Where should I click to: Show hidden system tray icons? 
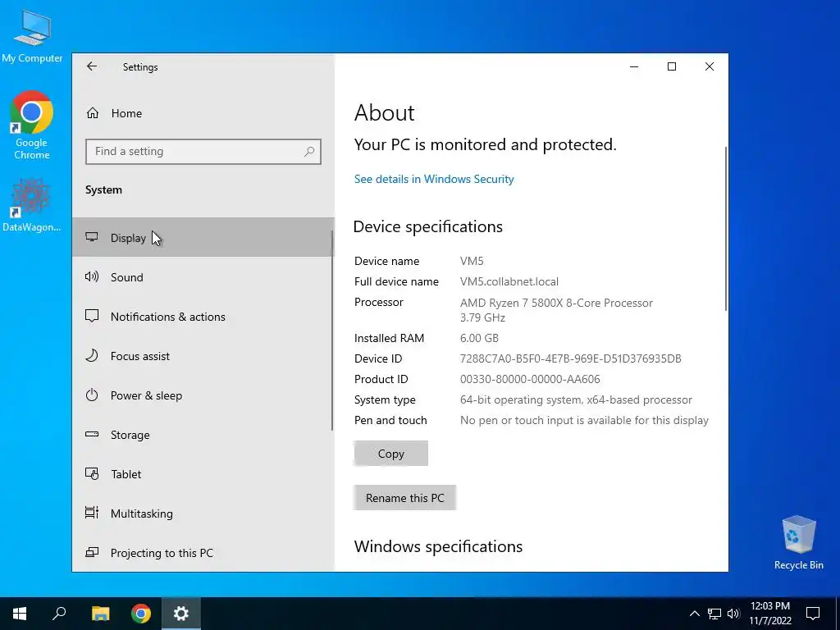pos(694,614)
